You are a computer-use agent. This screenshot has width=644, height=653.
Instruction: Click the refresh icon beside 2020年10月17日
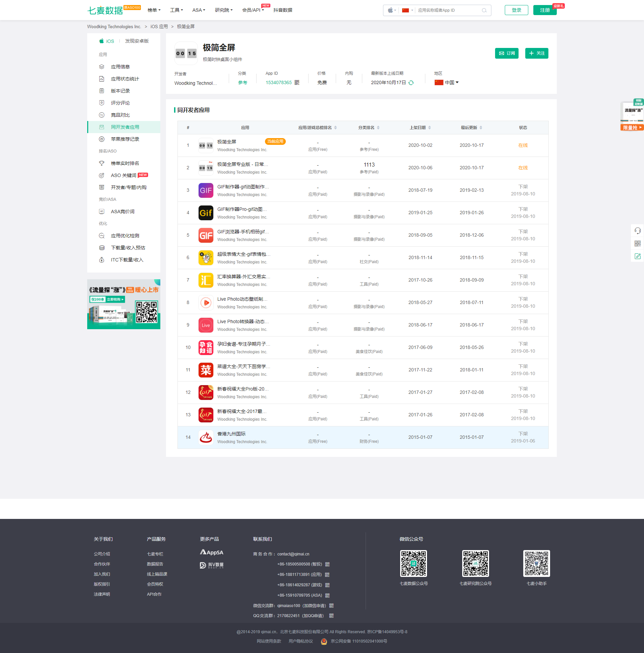411,83
